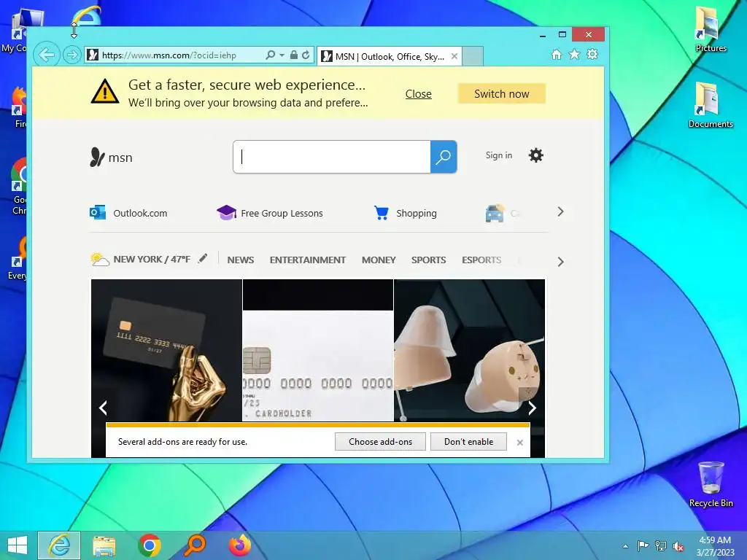
Task: Open the NEWS category
Action: pyautogui.click(x=241, y=260)
